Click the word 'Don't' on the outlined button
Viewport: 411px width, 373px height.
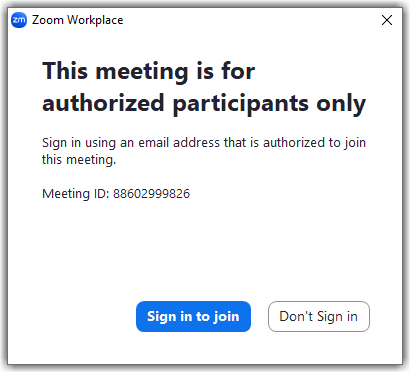(x=296, y=316)
